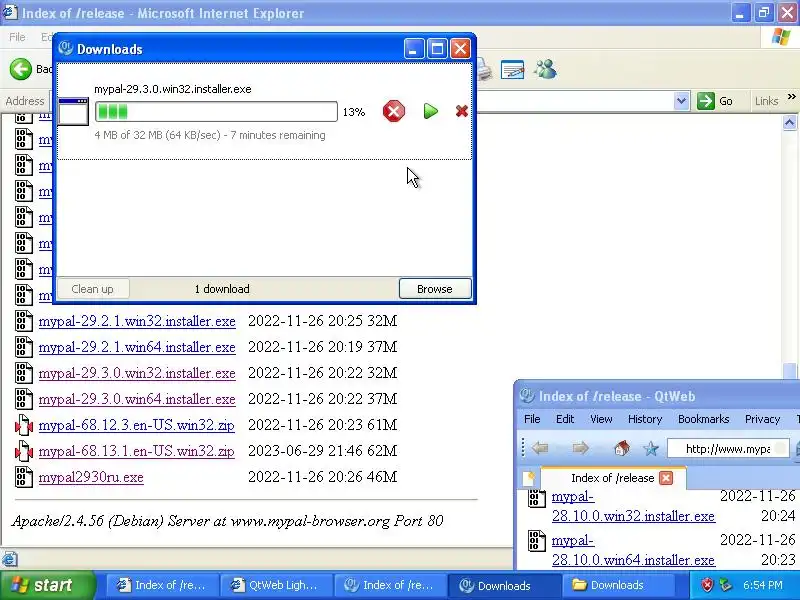Viewport: 800px width, 600px height.
Task: Switch to first Index of /re... IE taskbar button
Action: pos(162,585)
